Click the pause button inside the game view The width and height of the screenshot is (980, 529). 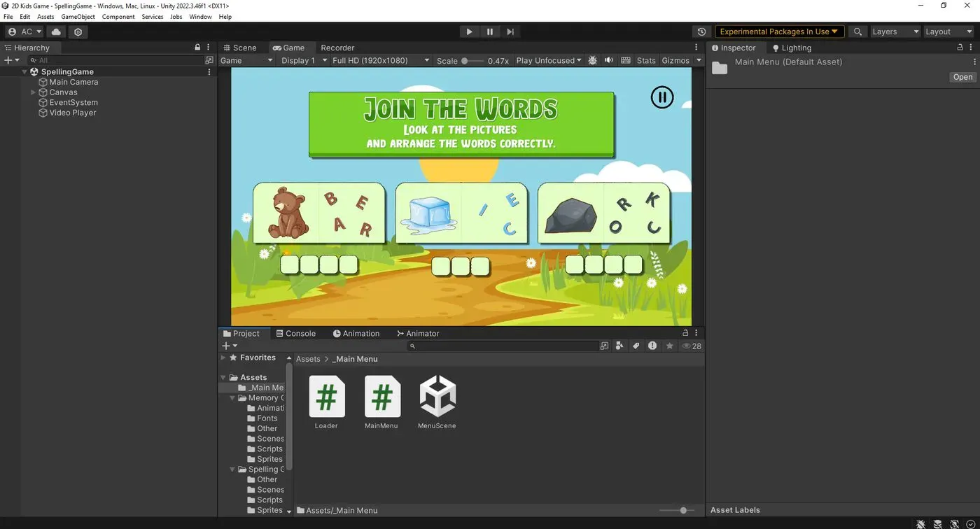click(x=662, y=97)
